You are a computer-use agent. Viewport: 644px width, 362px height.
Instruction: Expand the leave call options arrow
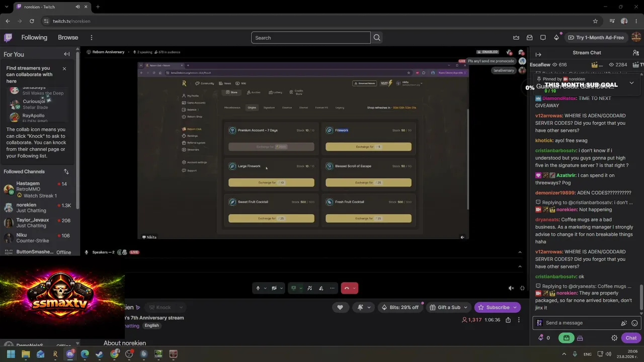pyautogui.click(x=355, y=288)
